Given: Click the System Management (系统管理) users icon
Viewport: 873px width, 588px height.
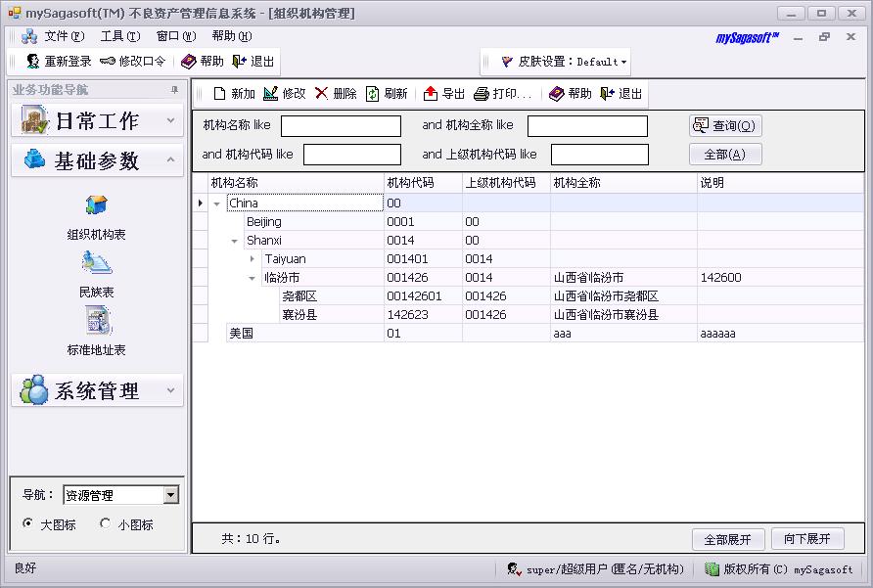Looking at the screenshot, I should click(34, 389).
